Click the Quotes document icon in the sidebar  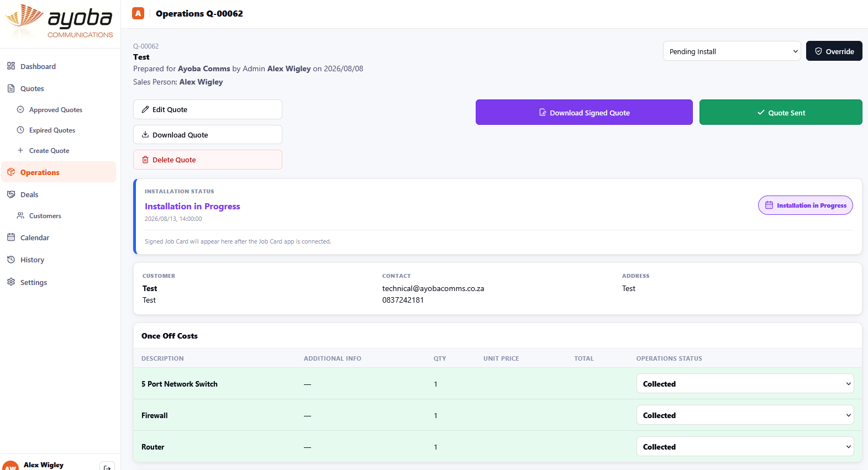click(x=11, y=88)
